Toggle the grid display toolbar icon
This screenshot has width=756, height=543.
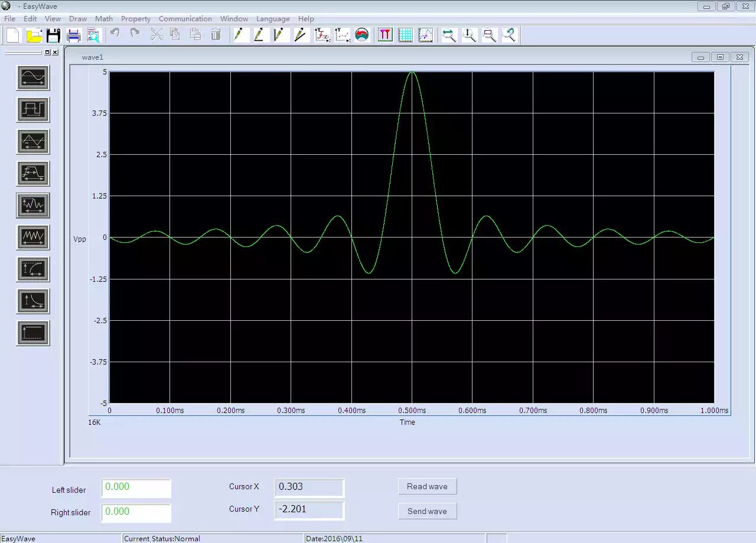click(405, 35)
